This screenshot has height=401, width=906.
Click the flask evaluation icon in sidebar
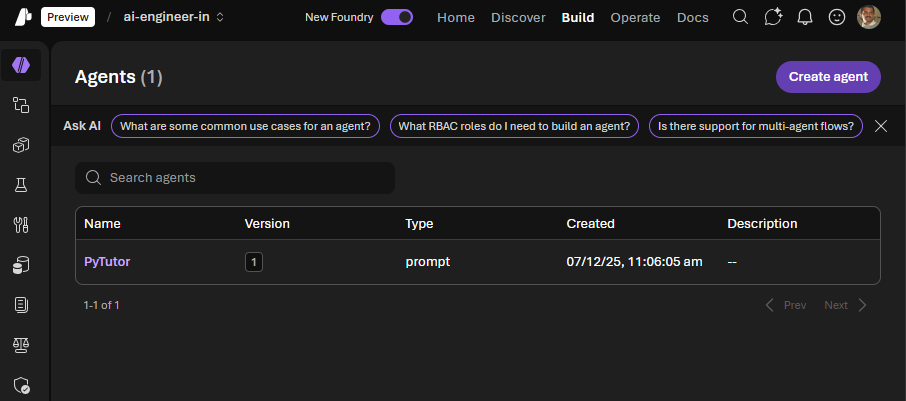tap(21, 185)
